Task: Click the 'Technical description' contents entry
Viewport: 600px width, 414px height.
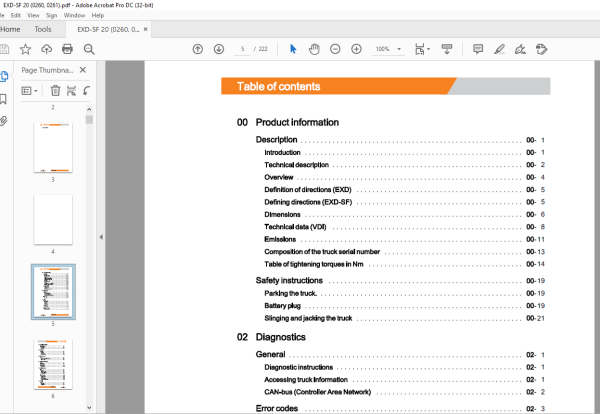Action: point(297,165)
